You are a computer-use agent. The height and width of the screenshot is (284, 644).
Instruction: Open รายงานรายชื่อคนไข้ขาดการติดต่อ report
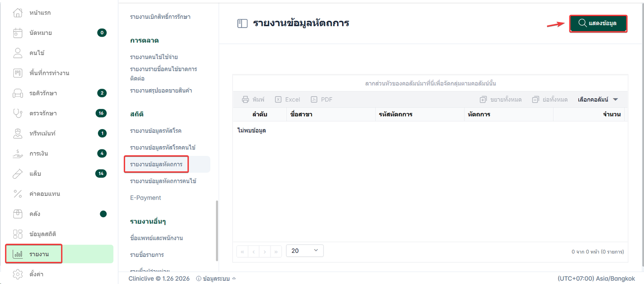coord(163,74)
